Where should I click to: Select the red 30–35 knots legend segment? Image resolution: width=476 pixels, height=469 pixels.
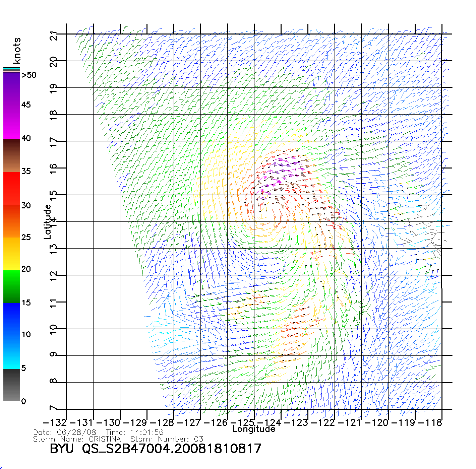(11, 188)
